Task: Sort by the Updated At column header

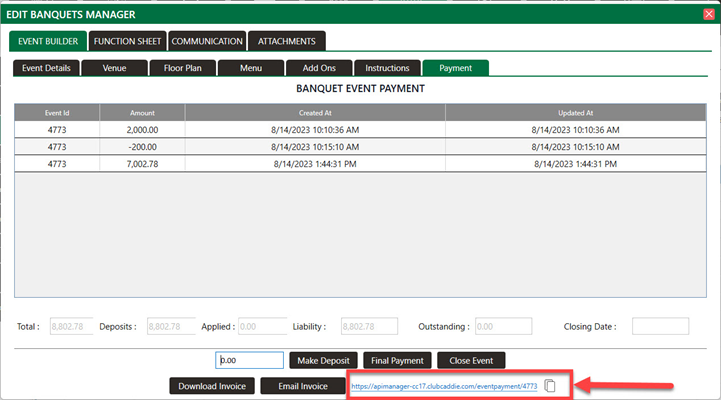Action: pos(576,113)
